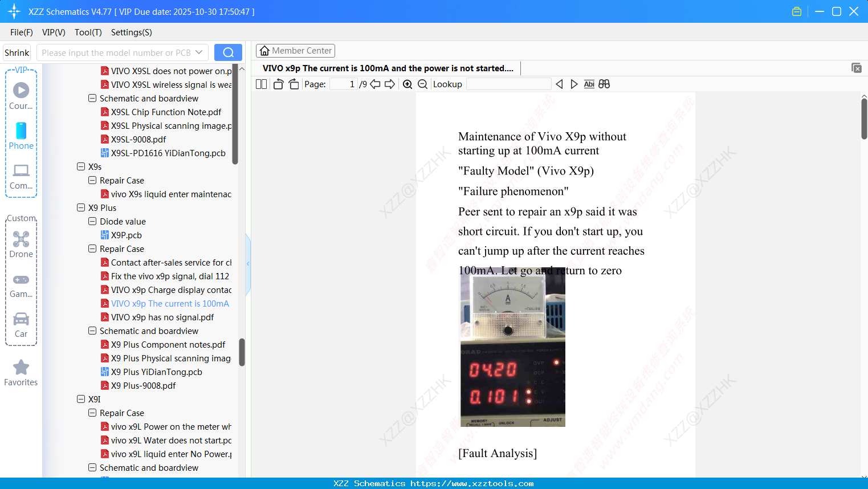Zoom in on the document

[x=407, y=84]
